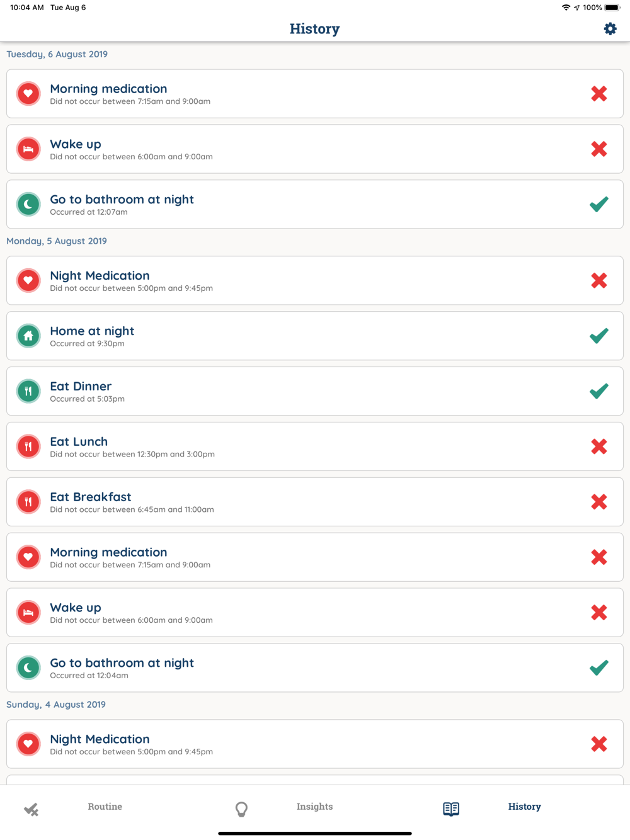Tap the cutlery icon beside Eat Dinner

(28, 391)
